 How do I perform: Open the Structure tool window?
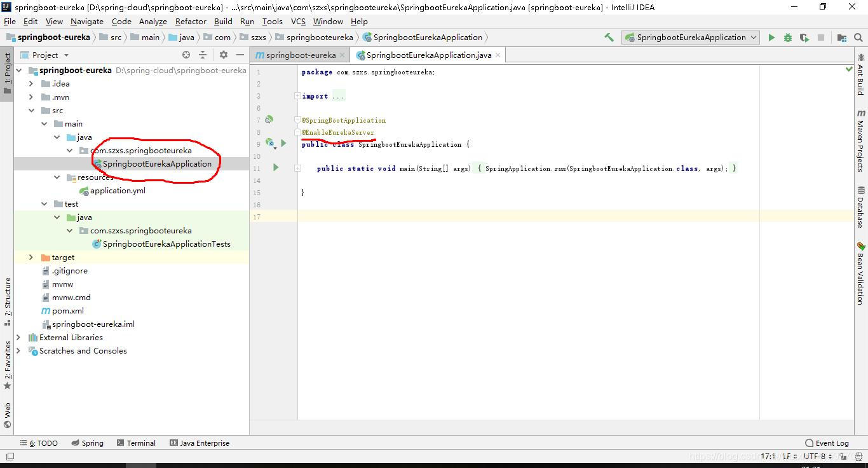(7, 302)
